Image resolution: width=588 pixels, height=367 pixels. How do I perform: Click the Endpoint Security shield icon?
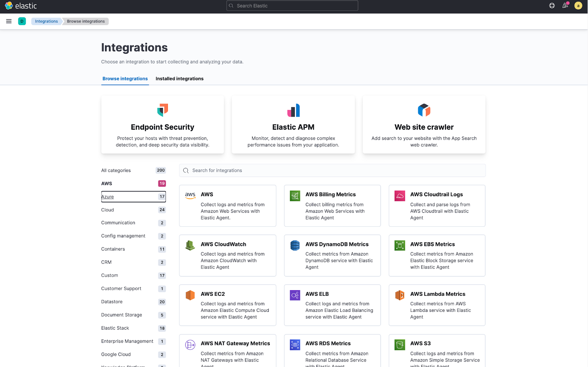[162, 110]
